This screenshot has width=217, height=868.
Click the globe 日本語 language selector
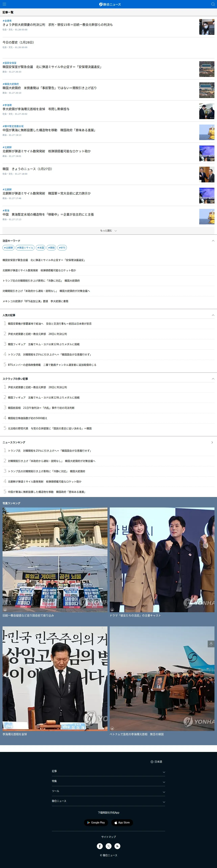click(156, 762)
